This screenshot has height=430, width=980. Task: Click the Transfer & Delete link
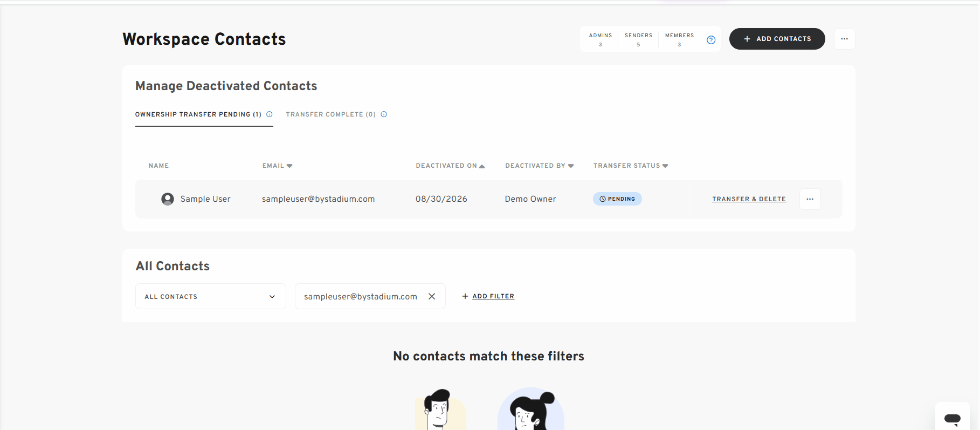click(749, 199)
